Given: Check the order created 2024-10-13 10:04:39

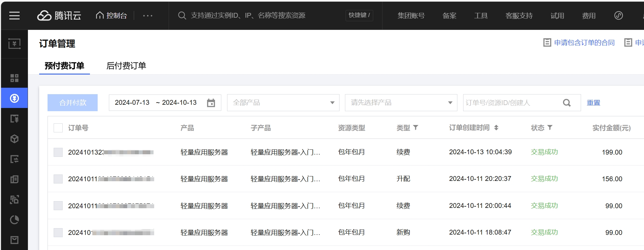Looking at the screenshot, I should [58, 152].
